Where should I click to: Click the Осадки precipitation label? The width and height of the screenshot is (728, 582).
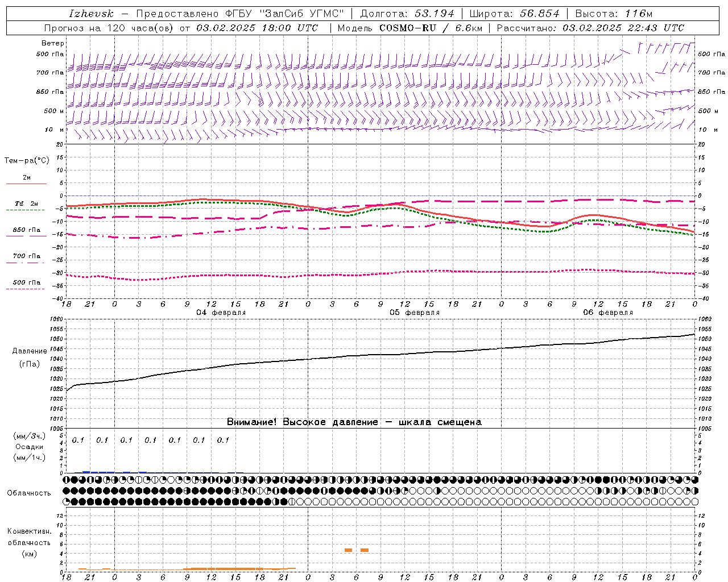30,447
